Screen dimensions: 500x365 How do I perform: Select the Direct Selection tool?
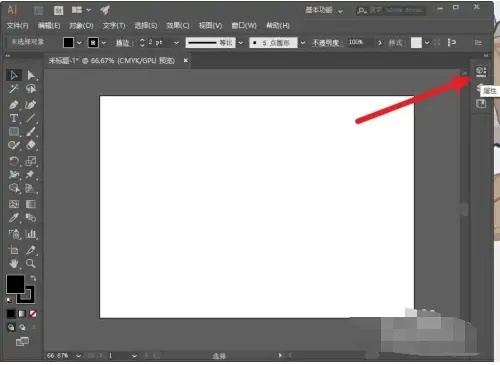[31, 75]
